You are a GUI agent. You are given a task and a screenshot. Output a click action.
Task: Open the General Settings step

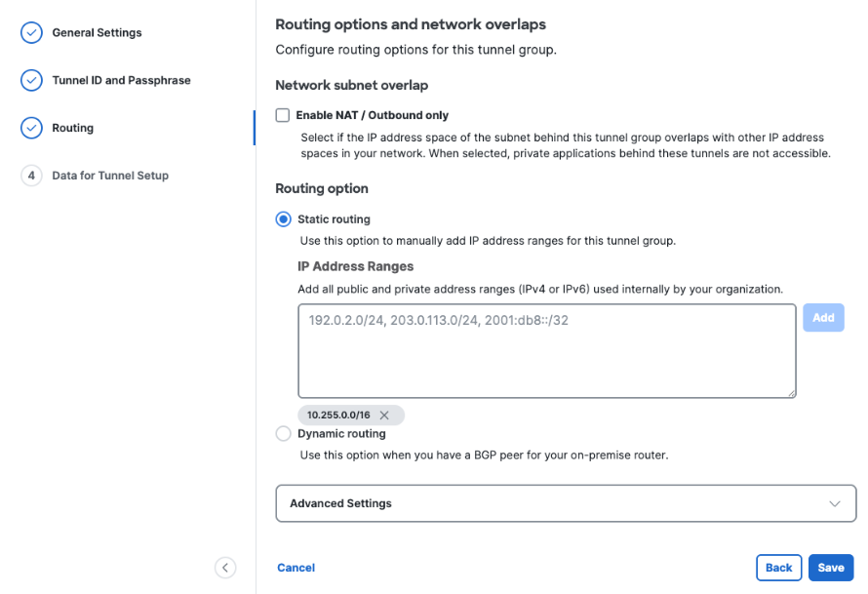97,32
